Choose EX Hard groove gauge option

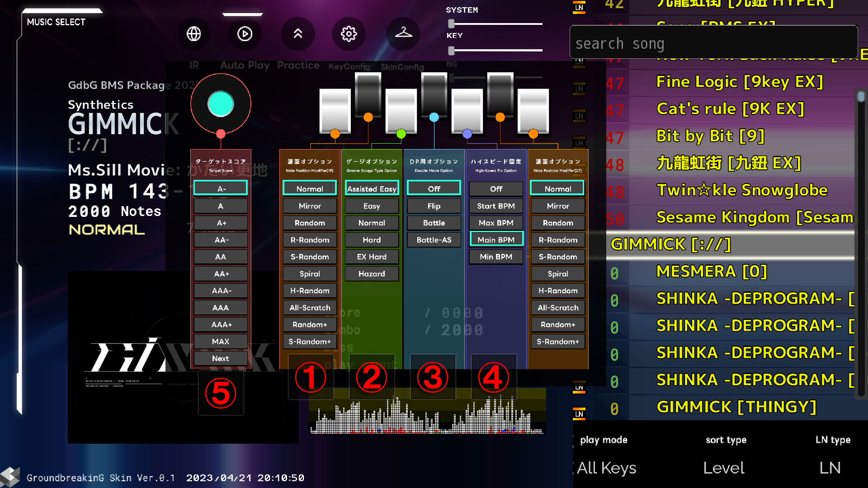372,257
